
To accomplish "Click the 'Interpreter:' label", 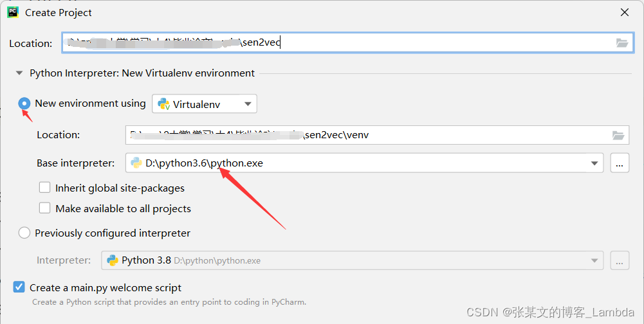I will pos(64,260).
